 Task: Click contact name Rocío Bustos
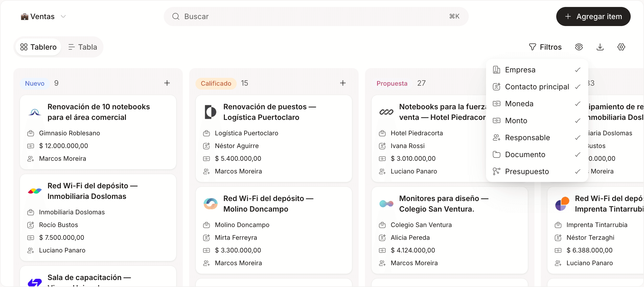58,225
